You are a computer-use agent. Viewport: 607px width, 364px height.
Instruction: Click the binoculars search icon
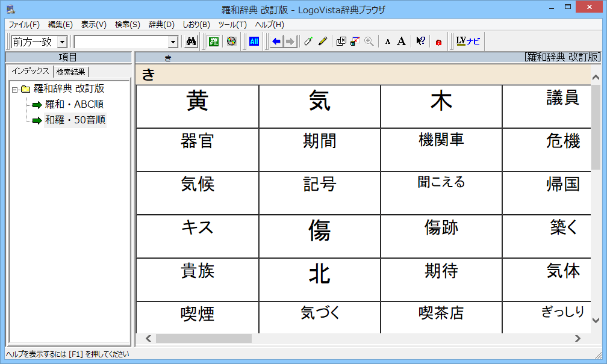[191, 42]
